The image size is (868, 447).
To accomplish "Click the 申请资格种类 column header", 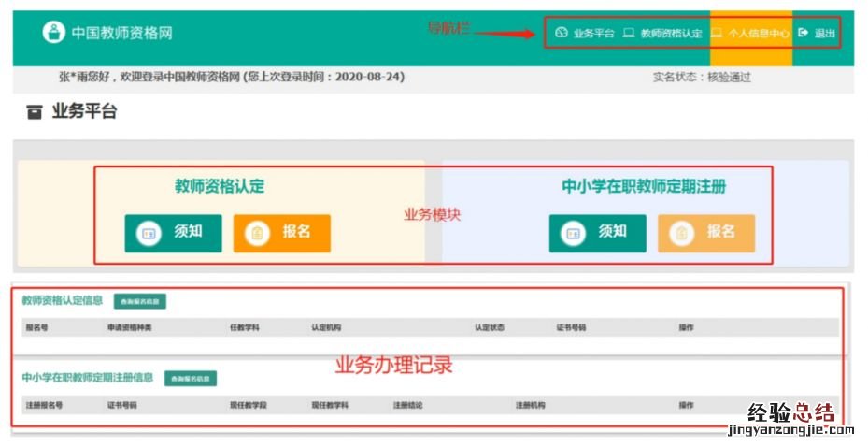I will click(x=130, y=327).
